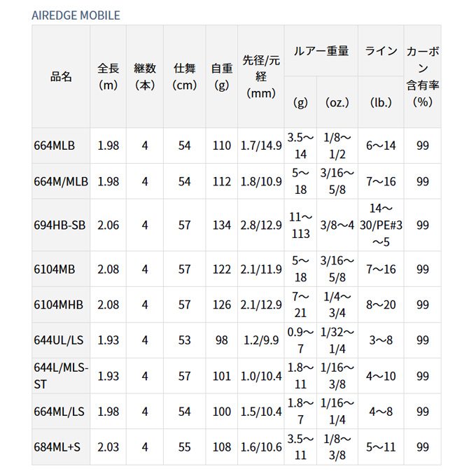
Task: Select the 644UL/LS model name cell
Action: (61, 340)
